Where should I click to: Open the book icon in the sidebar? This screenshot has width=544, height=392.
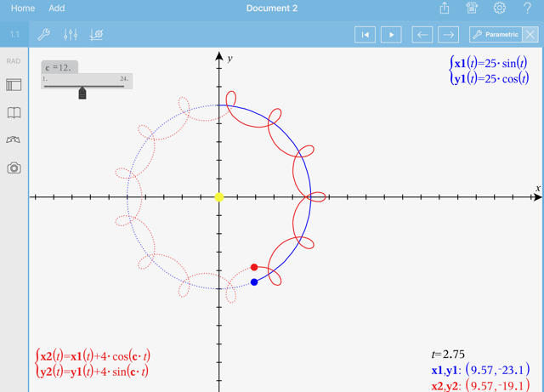pos(14,112)
